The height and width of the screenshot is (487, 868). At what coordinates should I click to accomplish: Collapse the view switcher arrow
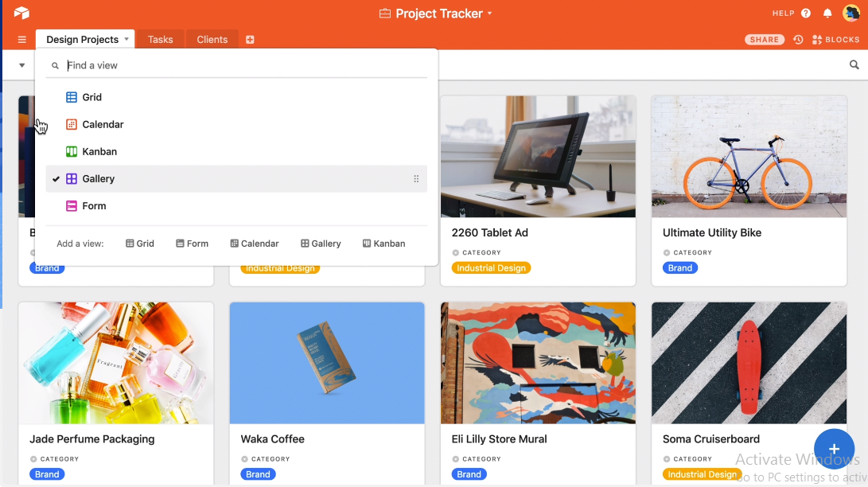tap(22, 65)
